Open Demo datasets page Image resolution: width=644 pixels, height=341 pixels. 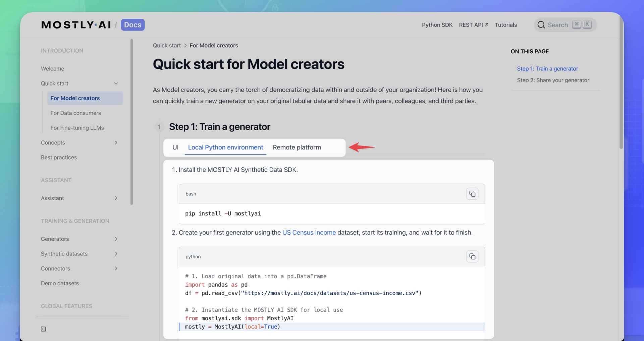point(60,283)
